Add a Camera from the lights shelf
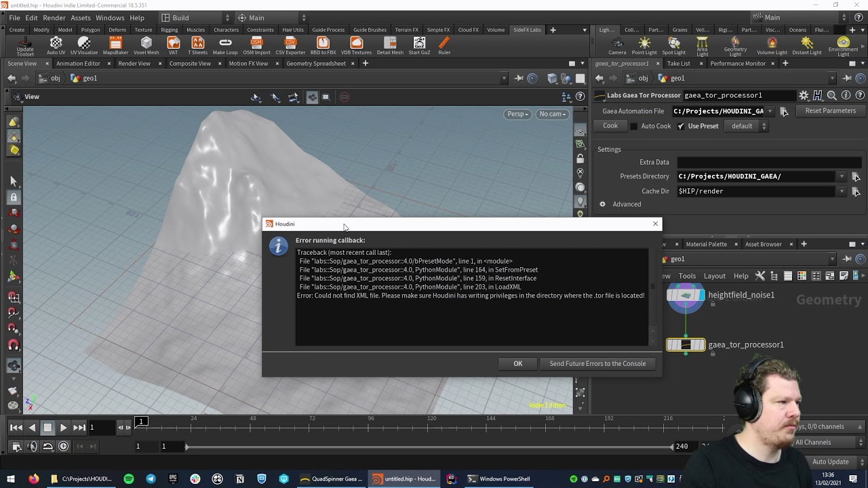This screenshot has width=868, height=488. click(x=617, y=46)
